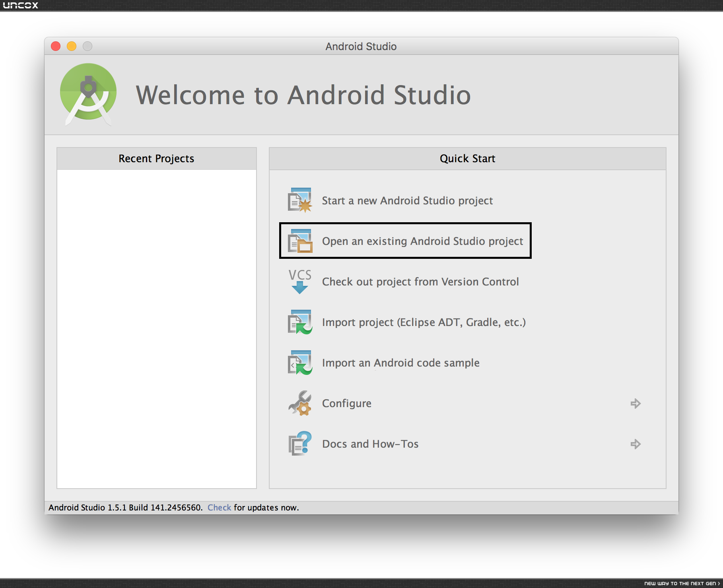Minimize the window with the yellow button

coord(72,46)
